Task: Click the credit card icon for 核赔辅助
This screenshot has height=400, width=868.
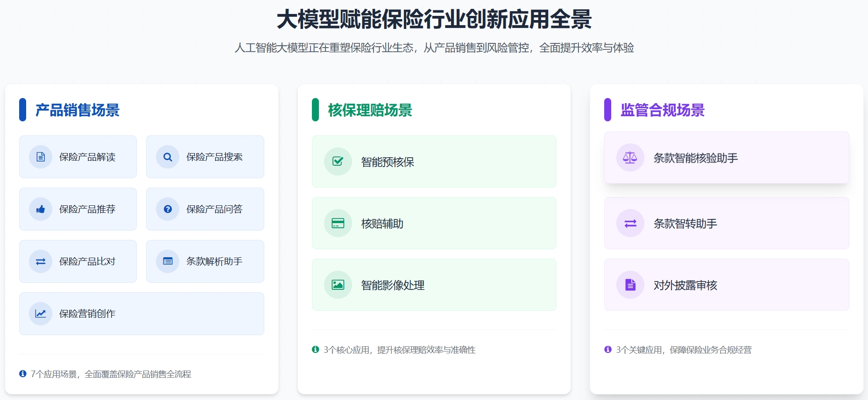Action: click(338, 223)
